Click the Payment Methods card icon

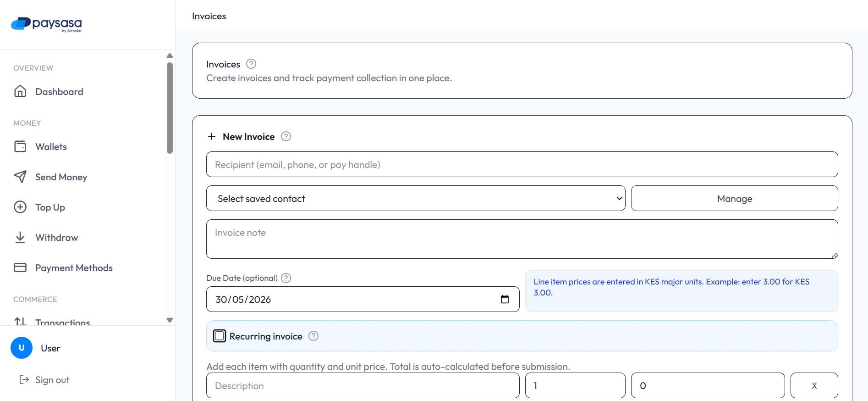(x=20, y=267)
